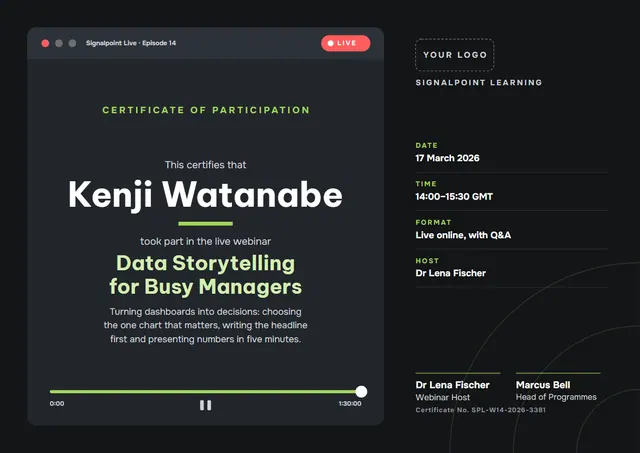Click the green 'DATE' label
This screenshot has height=453, width=640.
(x=427, y=145)
